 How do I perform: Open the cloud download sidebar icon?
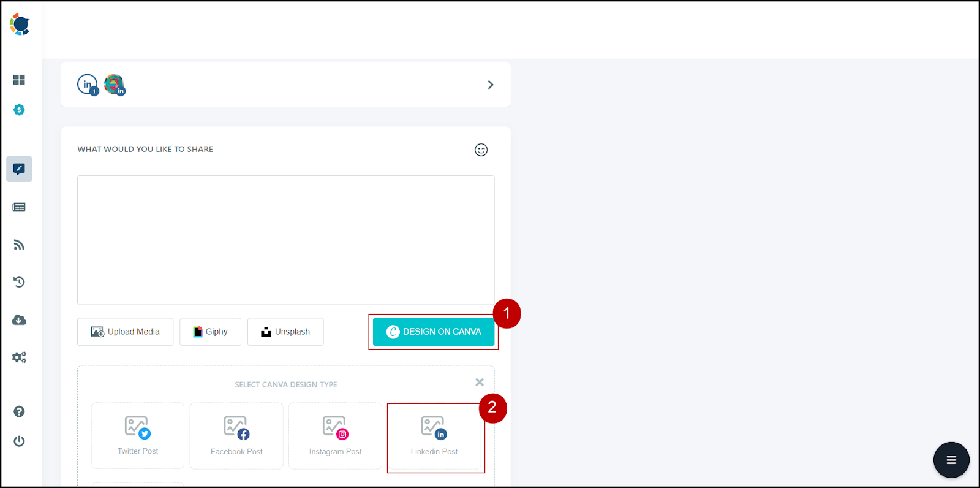pyautogui.click(x=19, y=320)
